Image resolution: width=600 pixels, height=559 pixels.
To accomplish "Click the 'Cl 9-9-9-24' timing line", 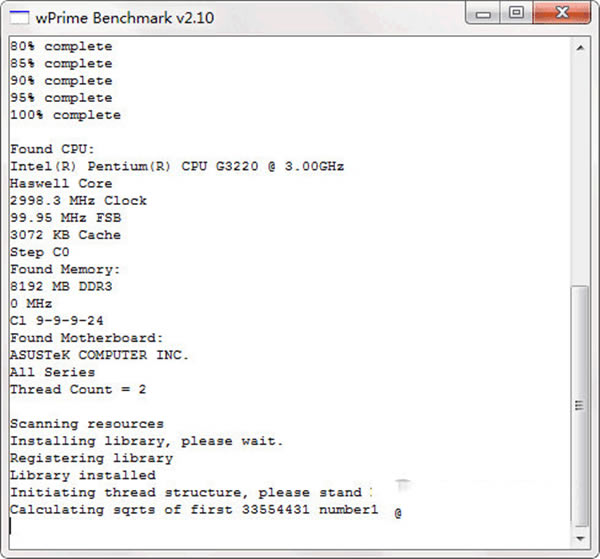I will coord(57,321).
